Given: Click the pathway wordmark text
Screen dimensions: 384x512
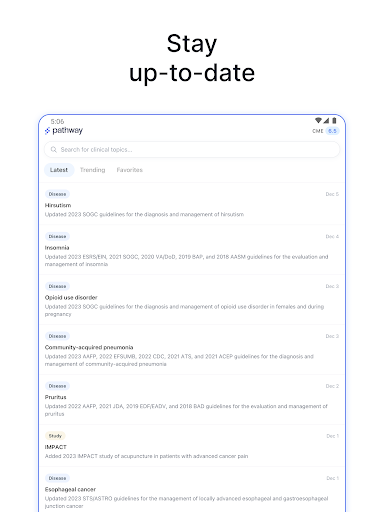Looking at the screenshot, I should click(67, 131).
